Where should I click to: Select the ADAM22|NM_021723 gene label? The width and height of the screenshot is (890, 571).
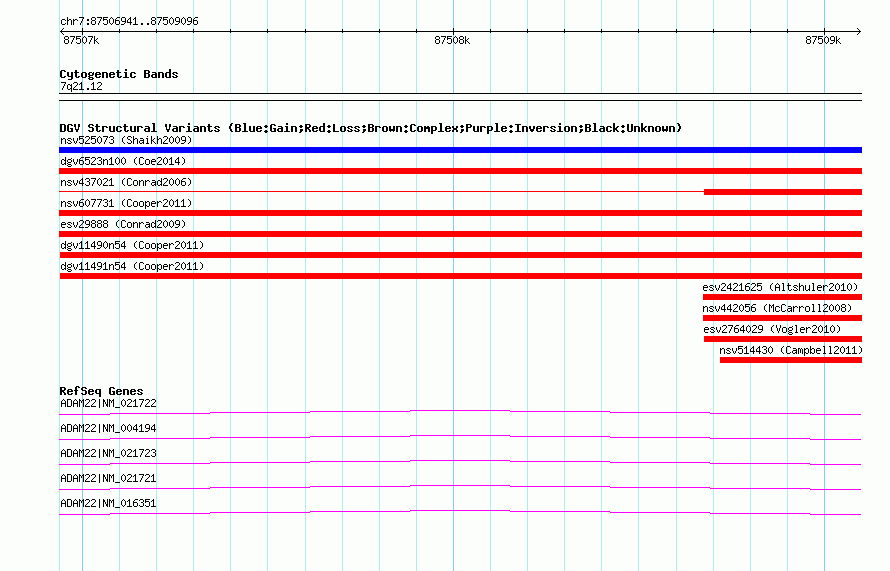108,454
